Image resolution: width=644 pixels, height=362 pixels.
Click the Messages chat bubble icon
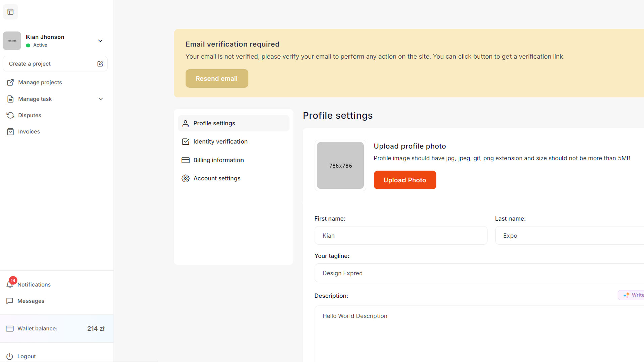click(x=10, y=301)
